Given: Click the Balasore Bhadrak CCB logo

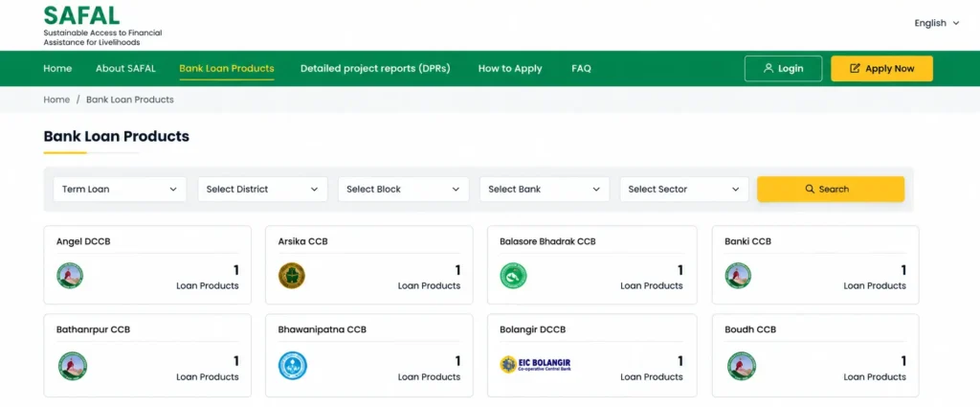Looking at the screenshot, I should pyautogui.click(x=513, y=276).
